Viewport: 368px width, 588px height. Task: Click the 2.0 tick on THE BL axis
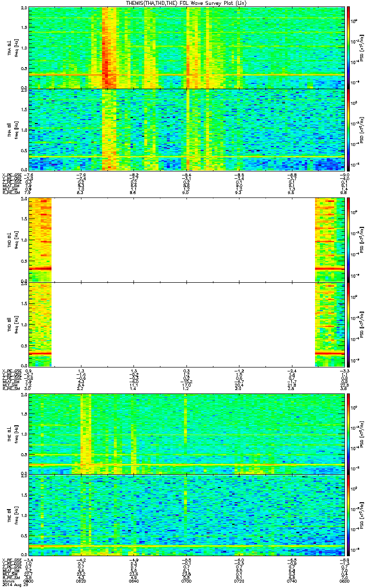[x=24, y=395]
